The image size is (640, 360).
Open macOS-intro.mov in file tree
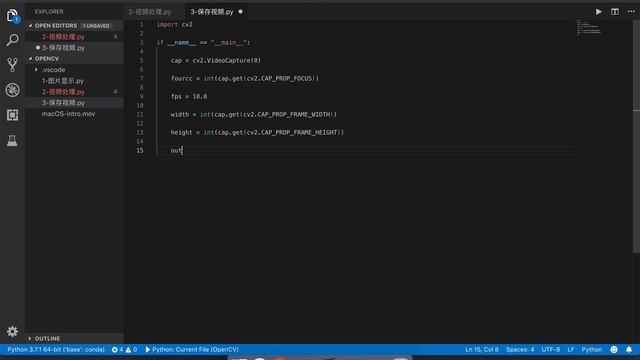[75, 114]
